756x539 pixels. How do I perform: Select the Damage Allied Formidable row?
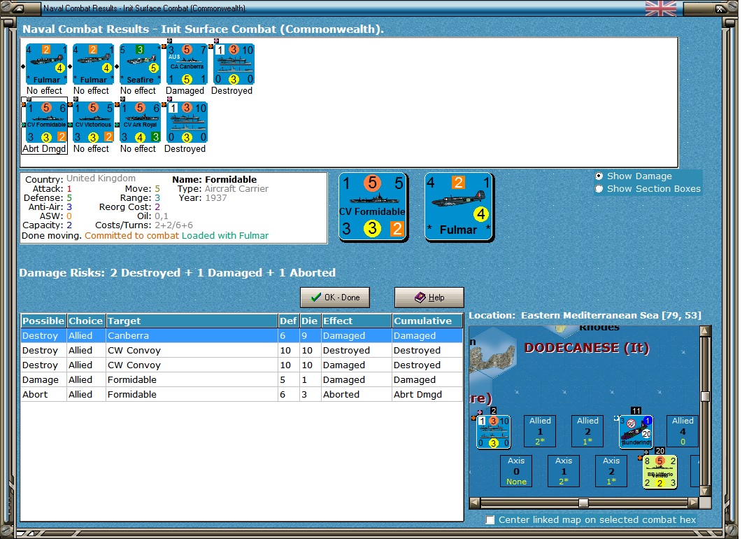(241, 380)
